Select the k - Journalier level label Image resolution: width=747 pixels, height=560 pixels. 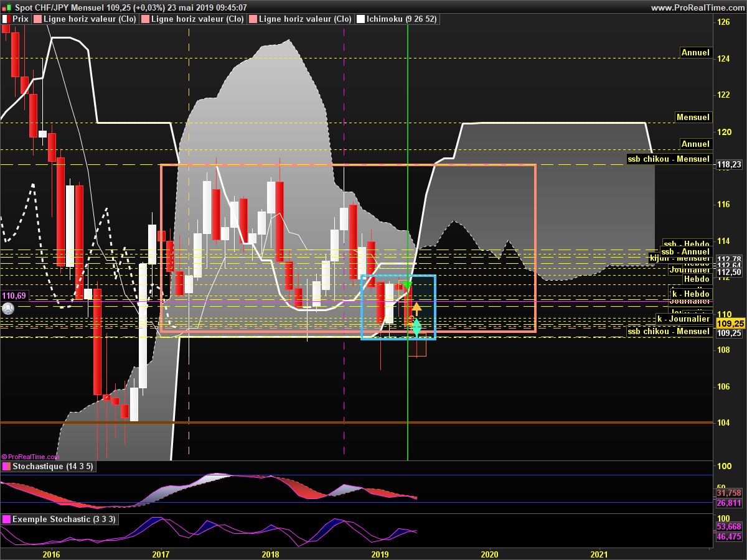click(683, 319)
